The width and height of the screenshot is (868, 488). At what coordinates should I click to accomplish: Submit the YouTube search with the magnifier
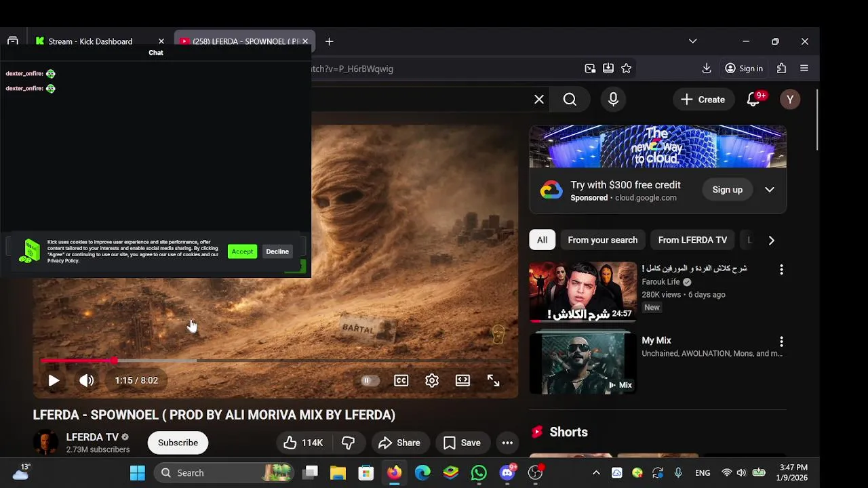pos(570,100)
